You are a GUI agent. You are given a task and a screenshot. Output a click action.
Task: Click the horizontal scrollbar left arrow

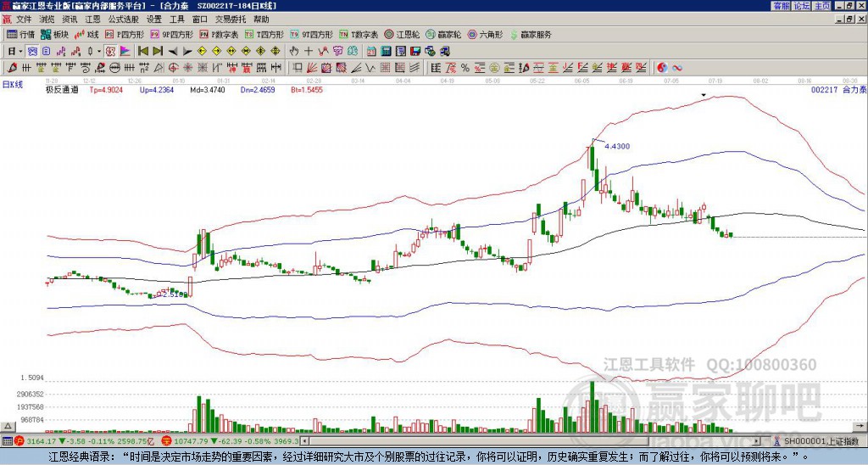pyautogui.click(x=304, y=441)
